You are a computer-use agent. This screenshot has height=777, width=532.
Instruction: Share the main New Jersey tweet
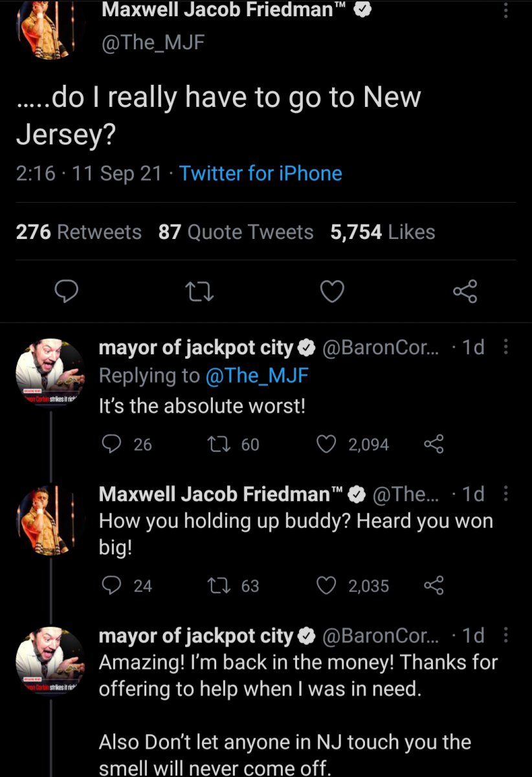click(465, 293)
